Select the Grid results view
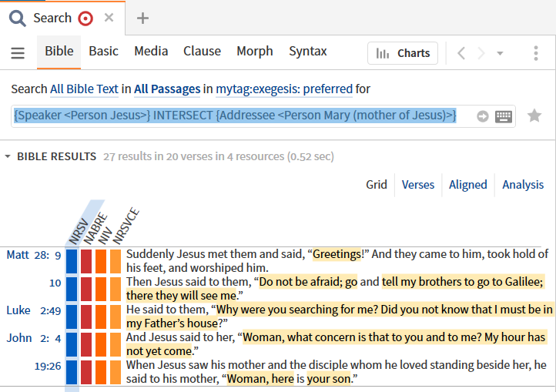 377,185
